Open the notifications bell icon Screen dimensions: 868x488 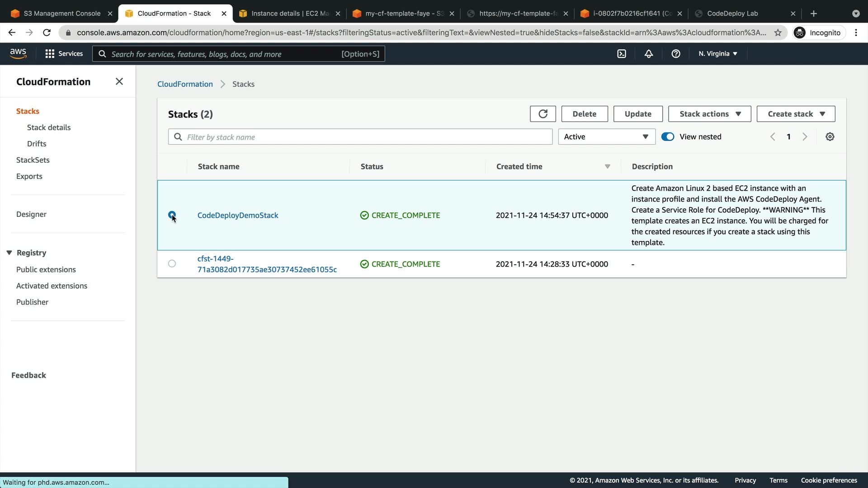648,54
